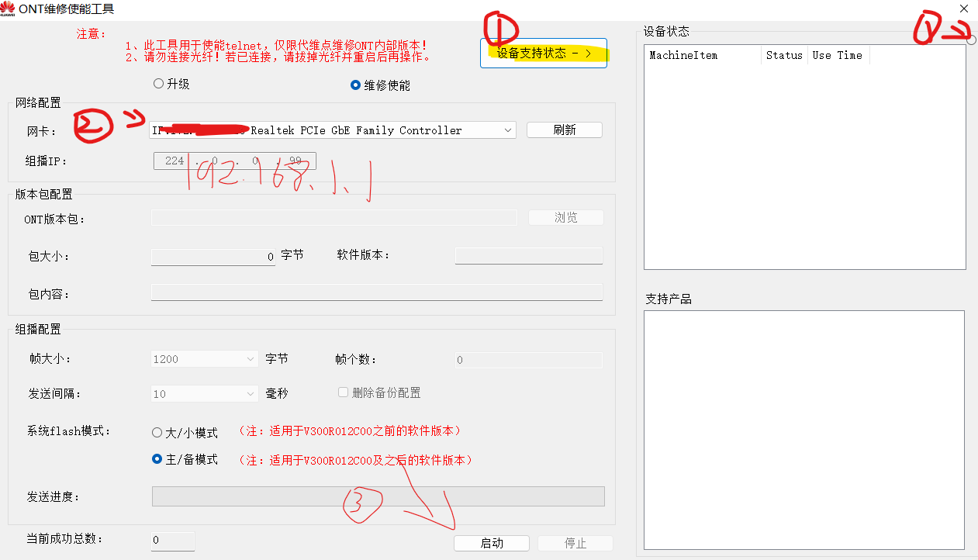This screenshot has height=560, width=978.
Task: Click the 包大小 value field
Action: 213,256
